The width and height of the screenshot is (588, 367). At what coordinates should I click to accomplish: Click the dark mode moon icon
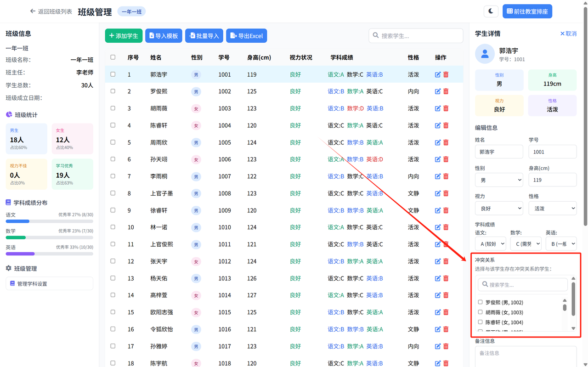pyautogui.click(x=491, y=11)
